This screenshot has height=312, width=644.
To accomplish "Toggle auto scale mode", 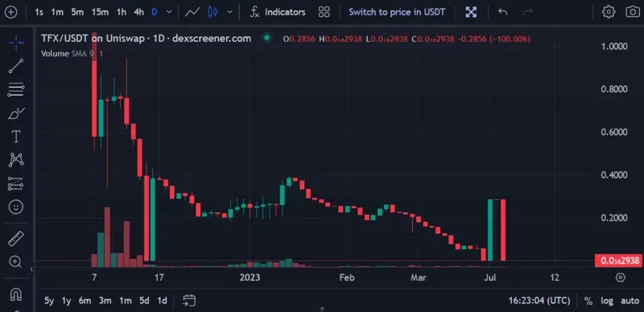I will click(x=630, y=301).
